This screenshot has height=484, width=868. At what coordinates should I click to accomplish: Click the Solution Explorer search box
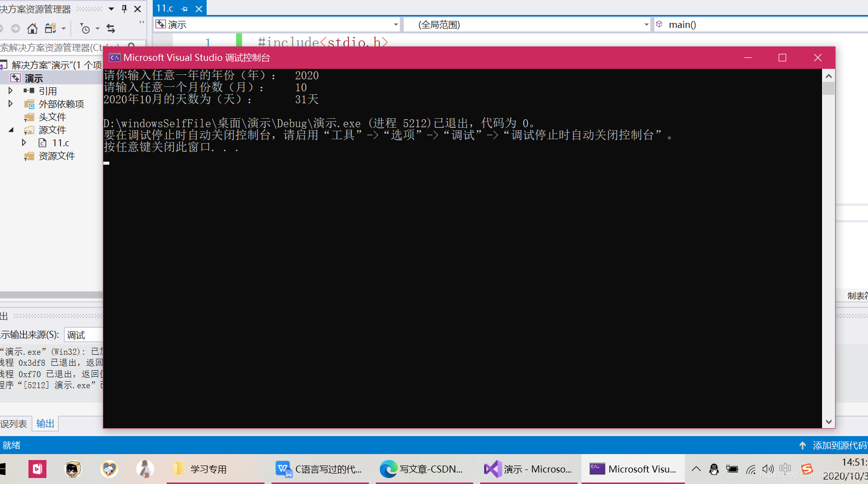click(60, 47)
